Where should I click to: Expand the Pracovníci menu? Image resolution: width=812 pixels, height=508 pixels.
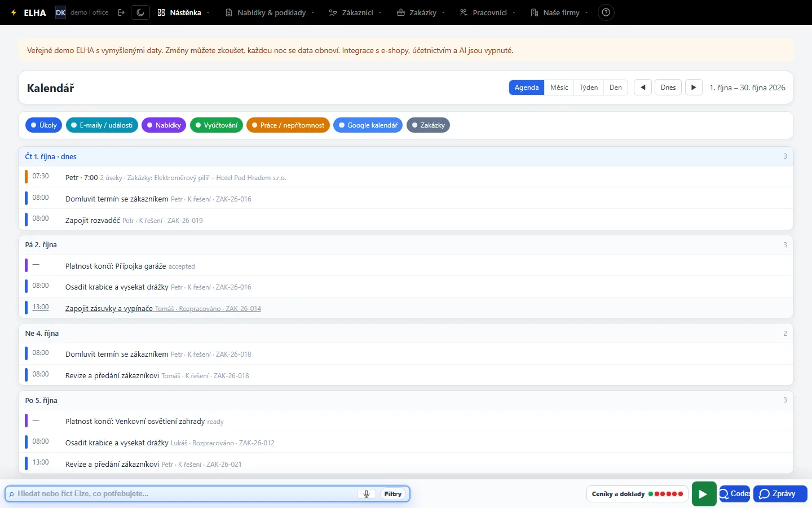coord(487,12)
